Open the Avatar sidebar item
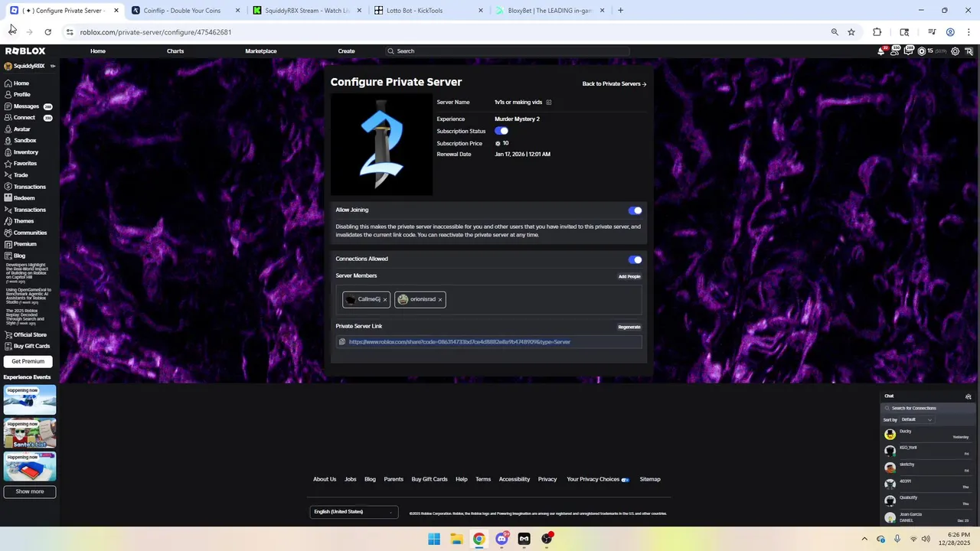The height and width of the screenshot is (551, 980). (x=22, y=129)
